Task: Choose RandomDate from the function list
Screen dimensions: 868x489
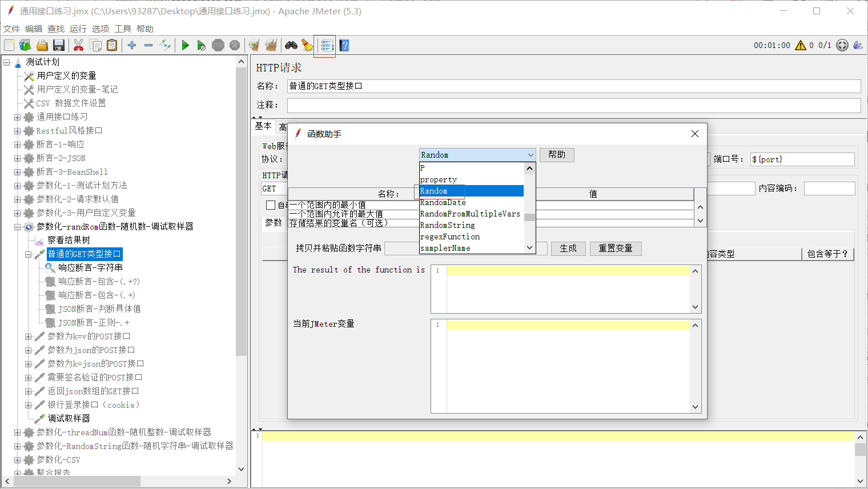Action: coord(472,203)
